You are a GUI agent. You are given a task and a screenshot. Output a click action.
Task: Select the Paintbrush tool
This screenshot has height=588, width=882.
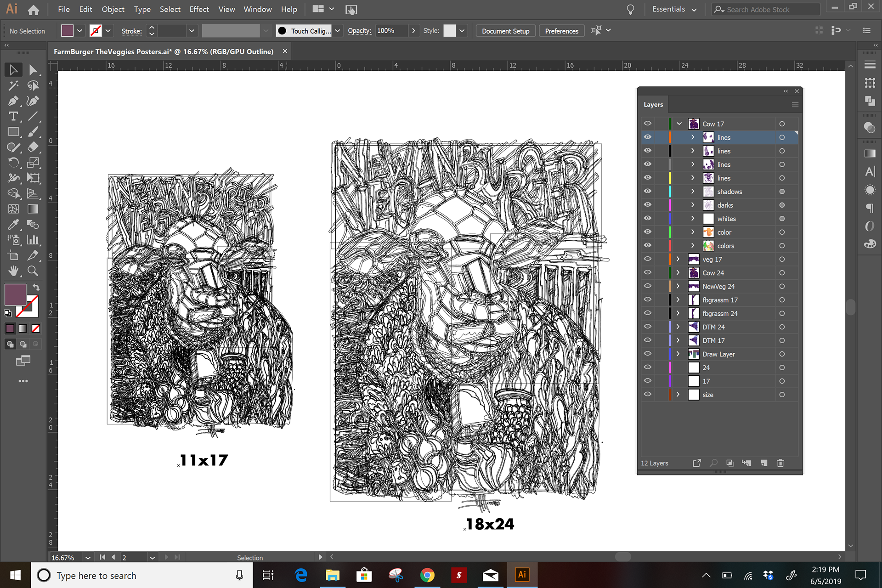(33, 132)
